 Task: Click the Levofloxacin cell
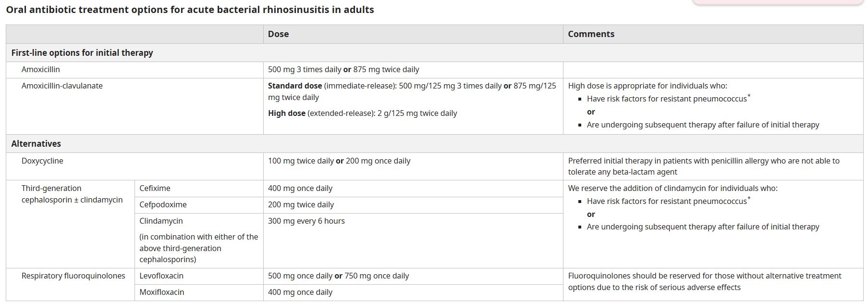(x=161, y=276)
